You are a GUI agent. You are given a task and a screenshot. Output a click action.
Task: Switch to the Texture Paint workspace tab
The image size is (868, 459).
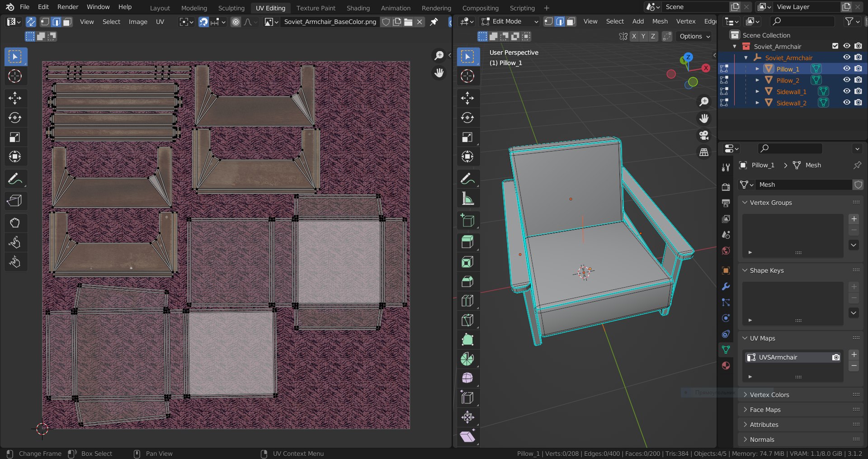[316, 8]
